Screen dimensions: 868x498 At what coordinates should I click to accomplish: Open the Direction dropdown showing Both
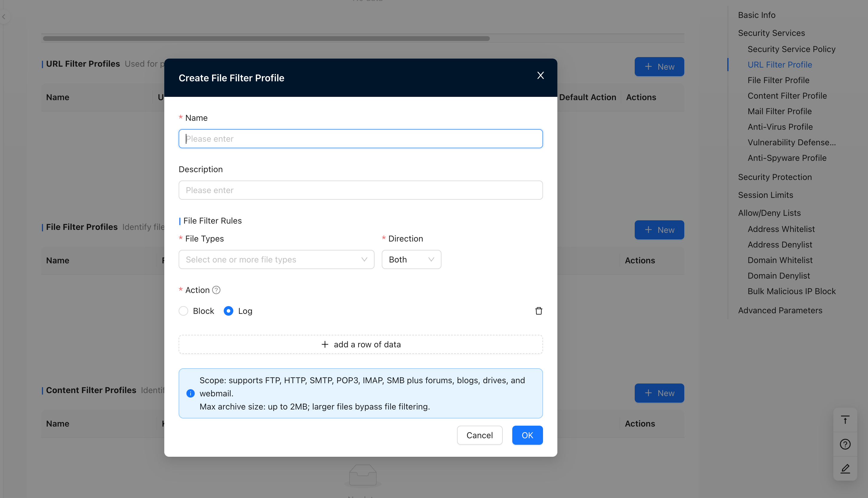click(411, 259)
